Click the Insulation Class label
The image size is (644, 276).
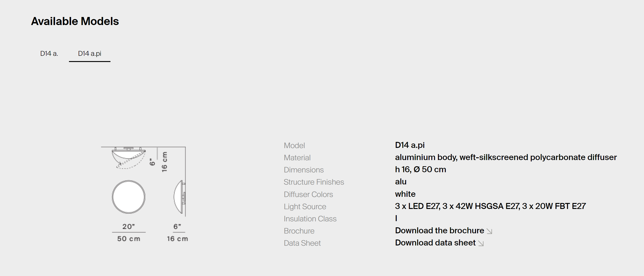coord(310,219)
